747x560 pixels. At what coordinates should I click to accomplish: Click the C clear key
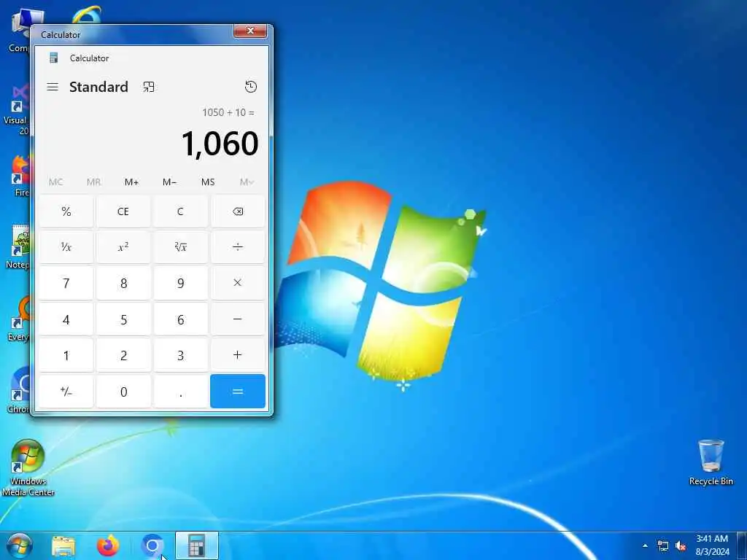click(x=181, y=211)
